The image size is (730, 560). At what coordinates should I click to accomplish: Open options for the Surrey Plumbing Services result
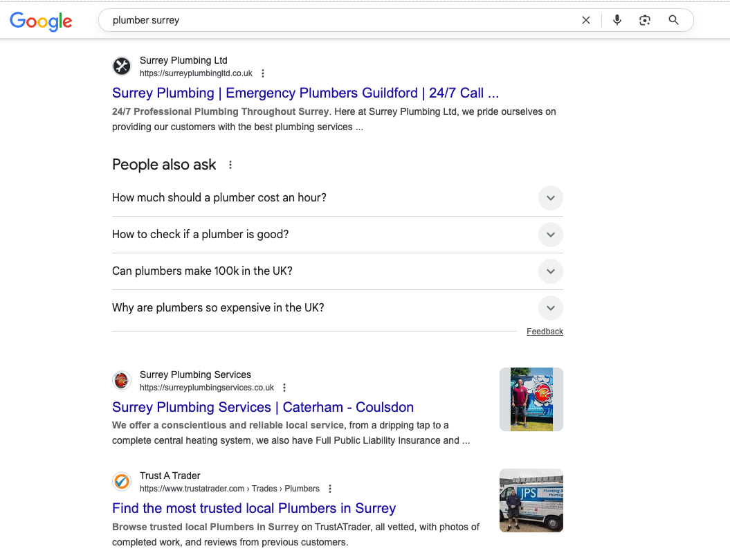(x=284, y=388)
